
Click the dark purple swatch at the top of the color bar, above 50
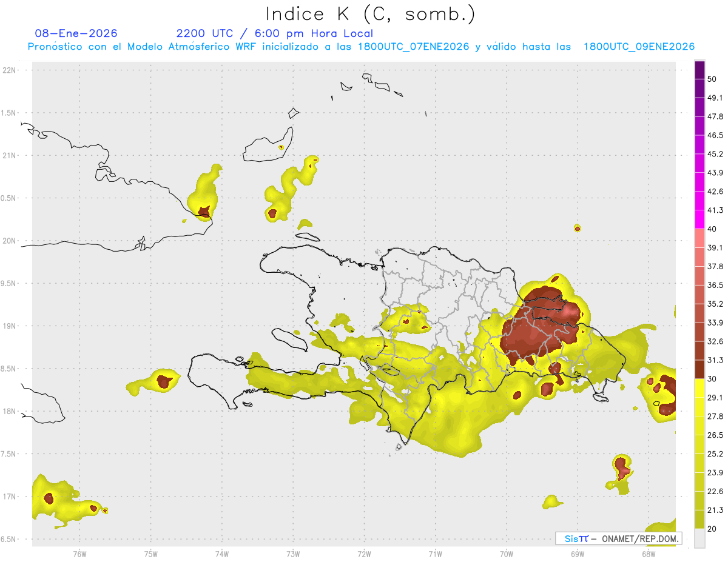pyautogui.click(x=699, y=71)
